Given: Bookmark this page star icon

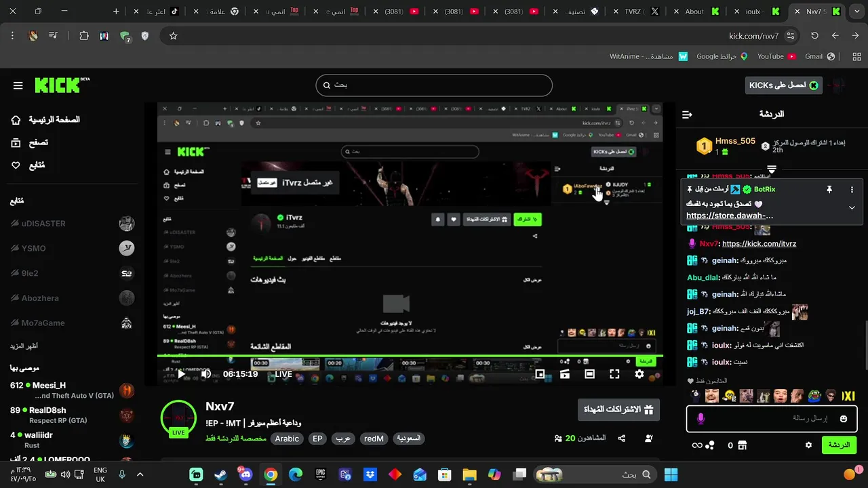Looking at the screenshot, I should (x=173, y=36).
